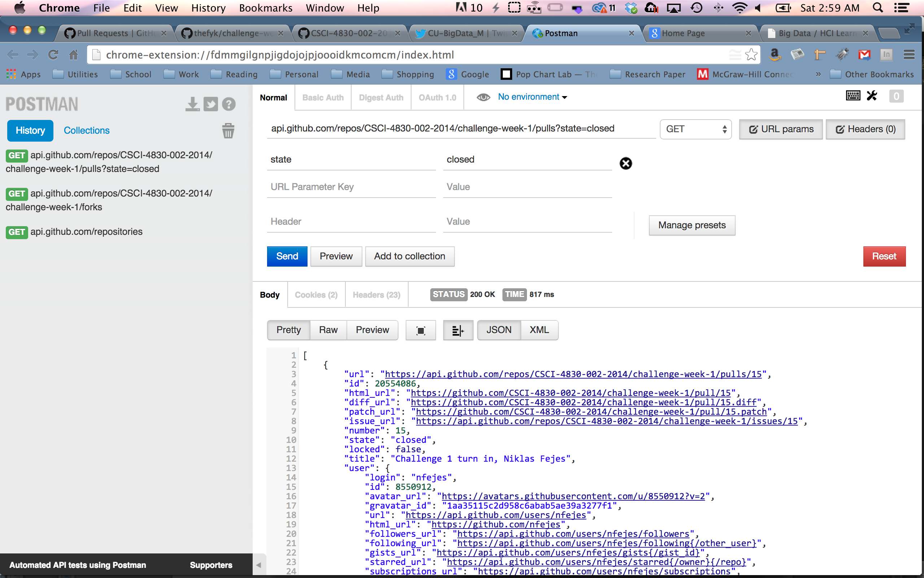Image resolution: width=924 pixels, height=578 pixels.
Task: Open history request challenge-week-1/forks
Action: tap(109, 200)
